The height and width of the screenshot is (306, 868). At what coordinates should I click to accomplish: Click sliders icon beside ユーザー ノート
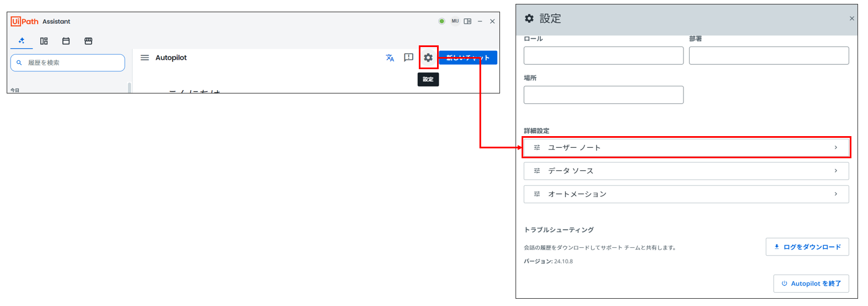(537, 148)
